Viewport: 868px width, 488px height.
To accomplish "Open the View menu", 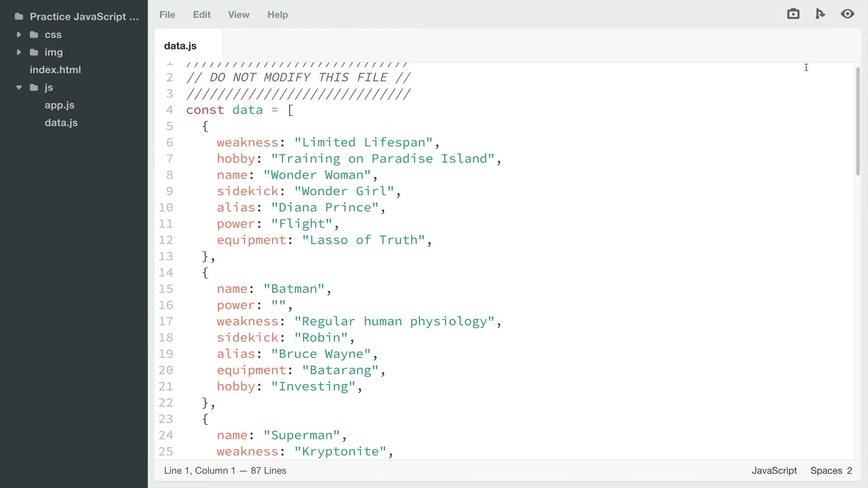I will point(239,14).
